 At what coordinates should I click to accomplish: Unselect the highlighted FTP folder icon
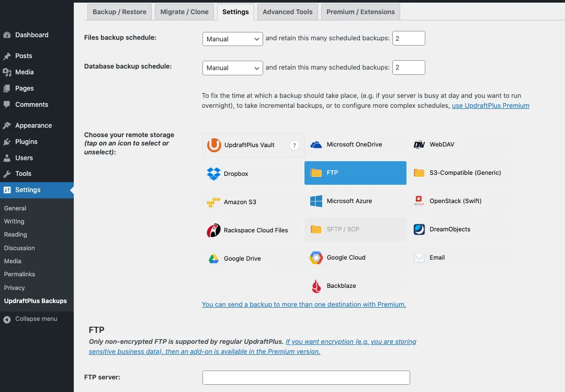tap(316, 173)
